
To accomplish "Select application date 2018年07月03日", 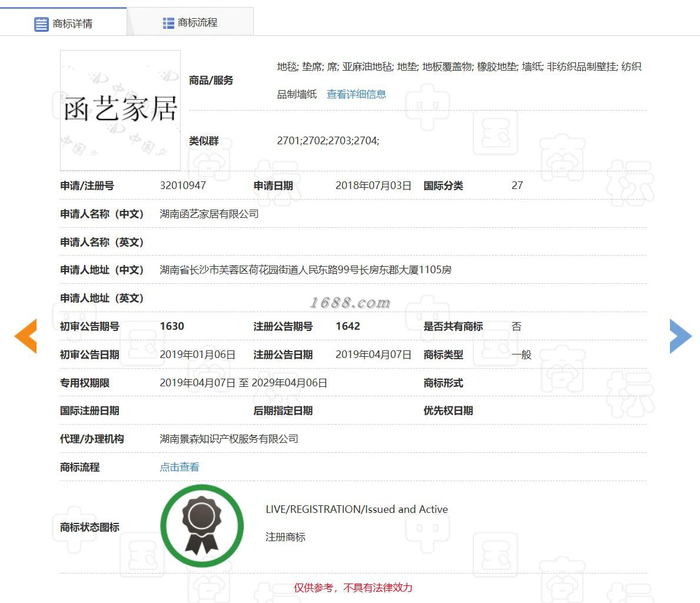I will click(373, 185).
